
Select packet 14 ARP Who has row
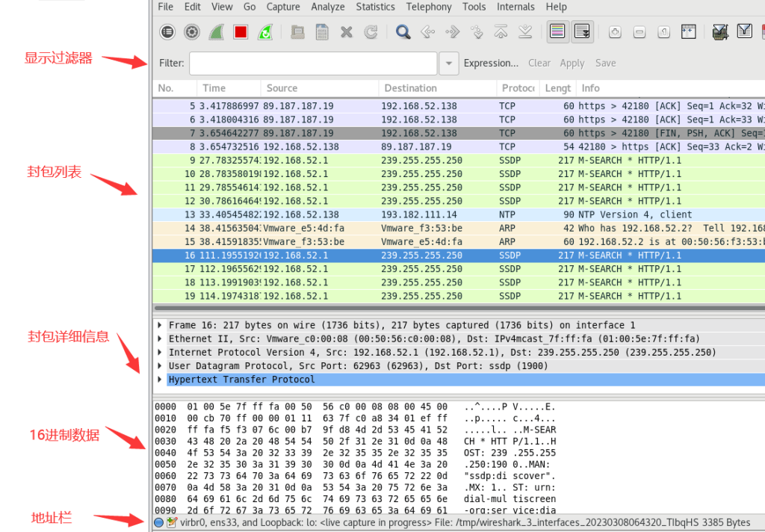point(459,229)
